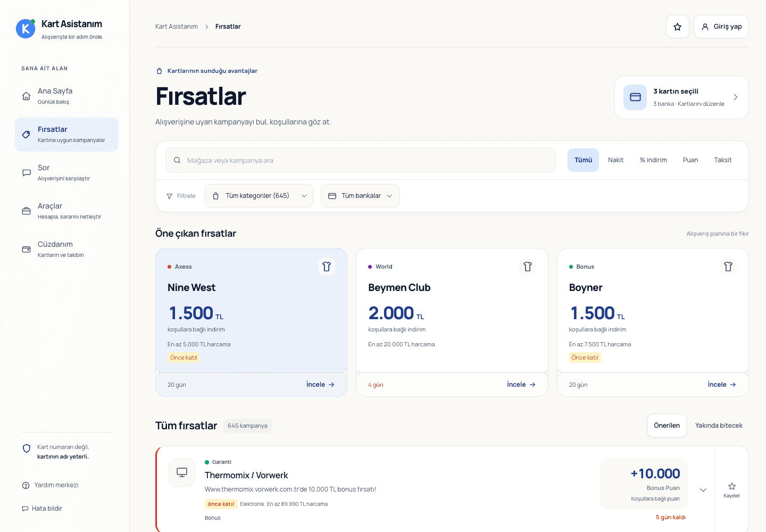Select the Taksit filter tab
Screen dimensions: 766x532
[723, 160]
